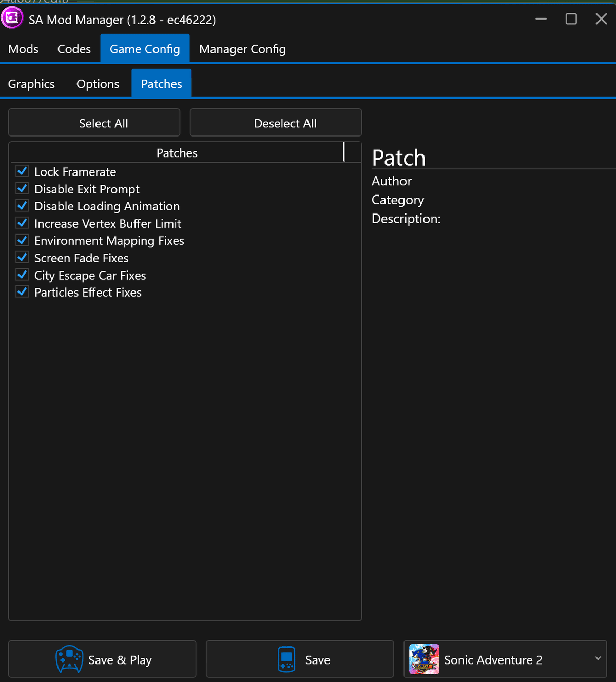Disable the Disable Exit Prompt patch
The image size is (616, 682).
tap(22, 188)
